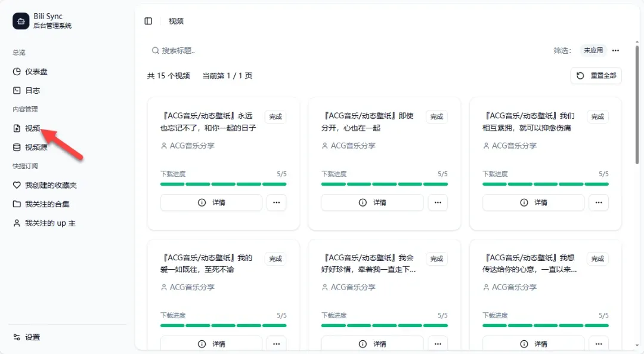Click the 视频源 database icon
The height and width of the screenshot is (354, 644).
click(17, 147)
